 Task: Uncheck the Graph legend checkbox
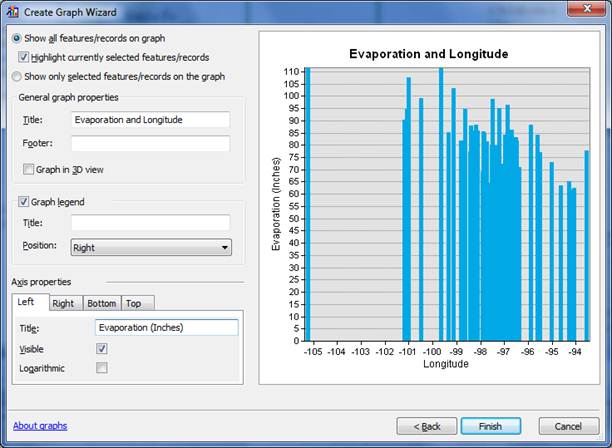tap(24, 201)
